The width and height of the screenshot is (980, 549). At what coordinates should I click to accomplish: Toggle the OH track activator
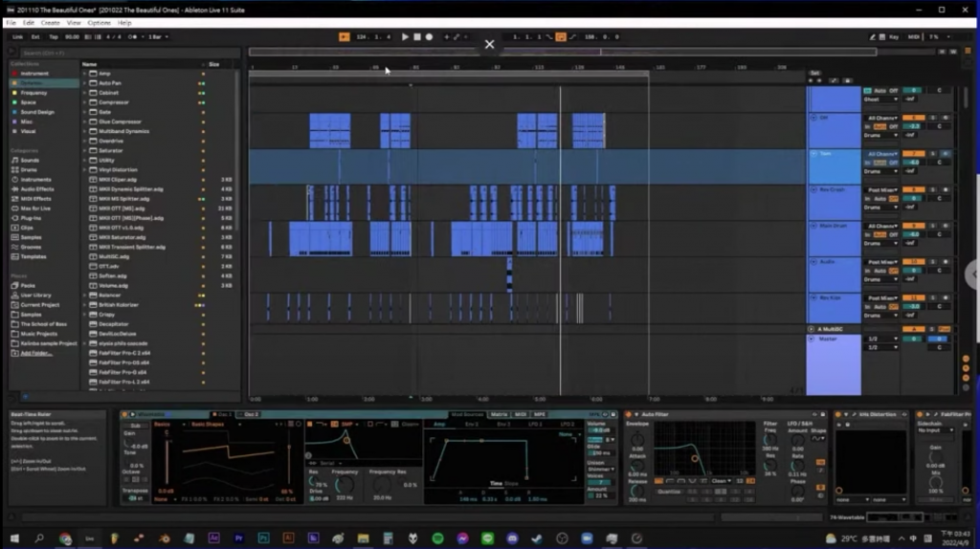pyautogui.click(x=913, y=118)
